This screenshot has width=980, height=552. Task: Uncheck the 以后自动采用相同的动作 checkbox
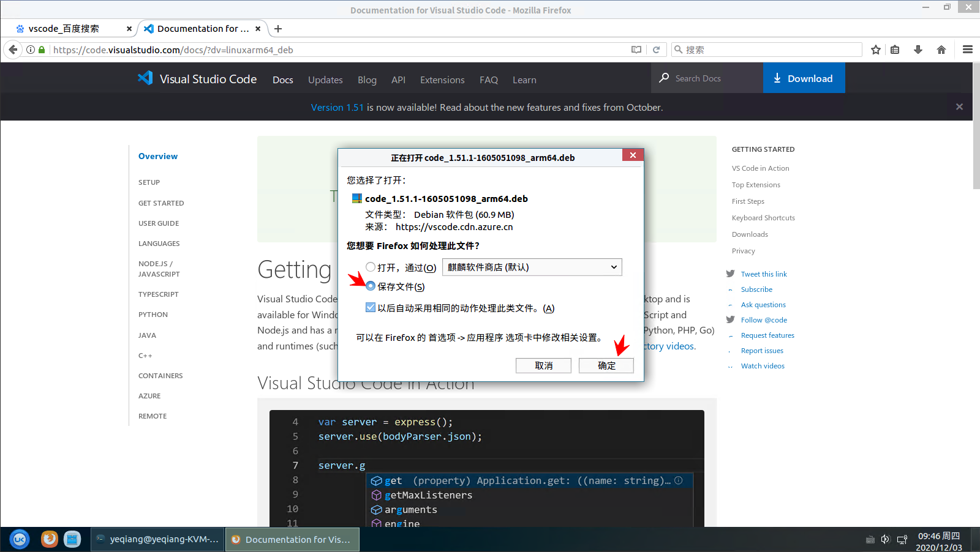coord(371,308)
